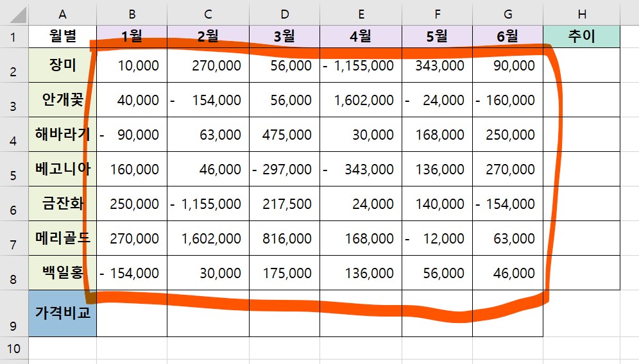Select the 백일홍 row label cell
Image resolution: width=639 pixels, height=364 pixels.
(x=62, y=273)
